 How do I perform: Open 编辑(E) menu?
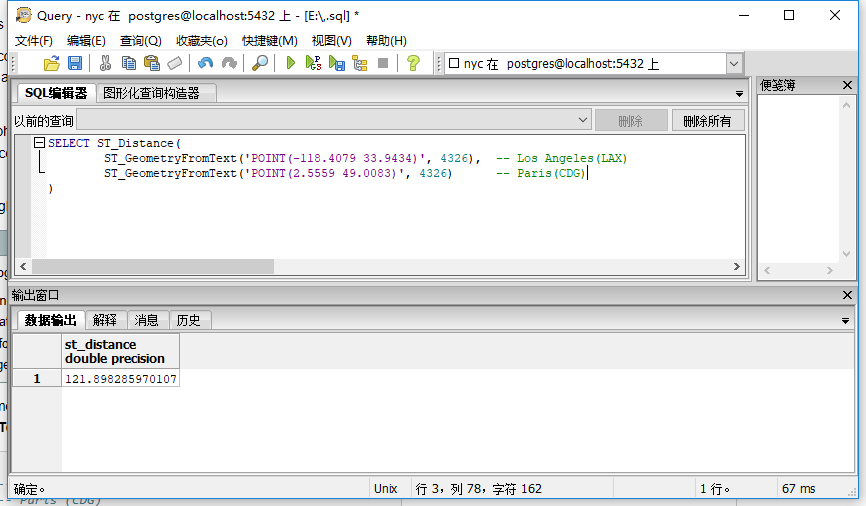[86, 41]
